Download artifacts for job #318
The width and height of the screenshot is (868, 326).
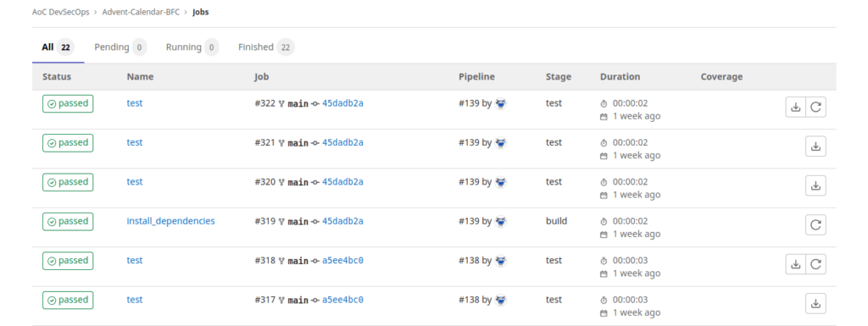pos(795,264)
